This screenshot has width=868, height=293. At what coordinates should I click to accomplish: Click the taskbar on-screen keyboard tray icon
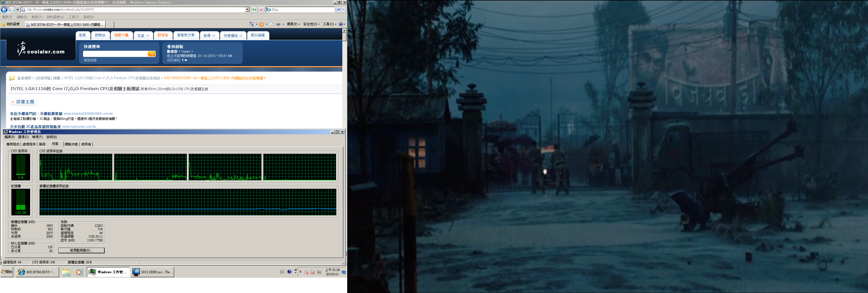(282, 272)
